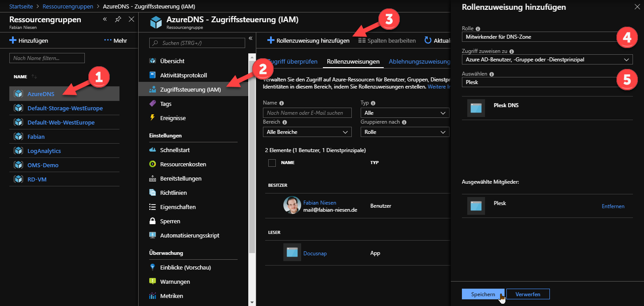This screenshot has width=644, height=306.
Task: Click the Eigenschaften icon
Action: 153,207
